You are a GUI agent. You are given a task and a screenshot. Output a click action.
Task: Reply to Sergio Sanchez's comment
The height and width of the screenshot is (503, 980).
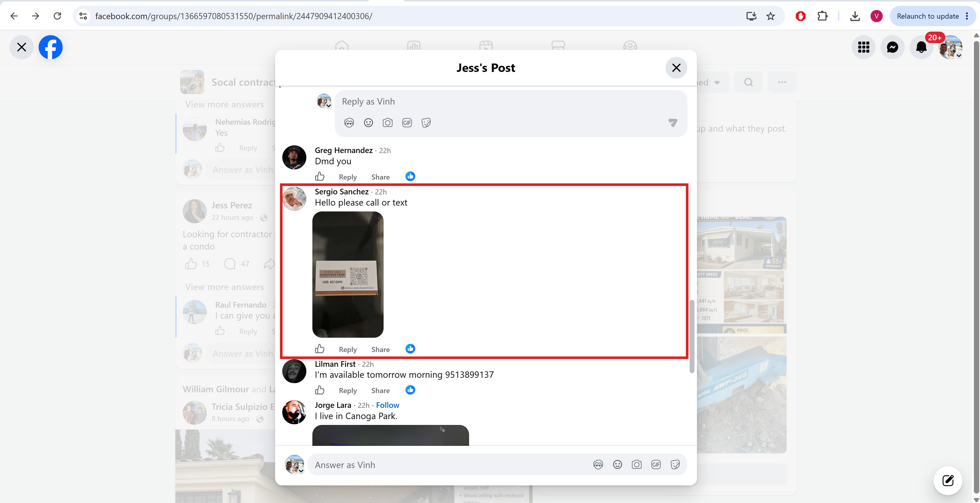coord(348,349)
